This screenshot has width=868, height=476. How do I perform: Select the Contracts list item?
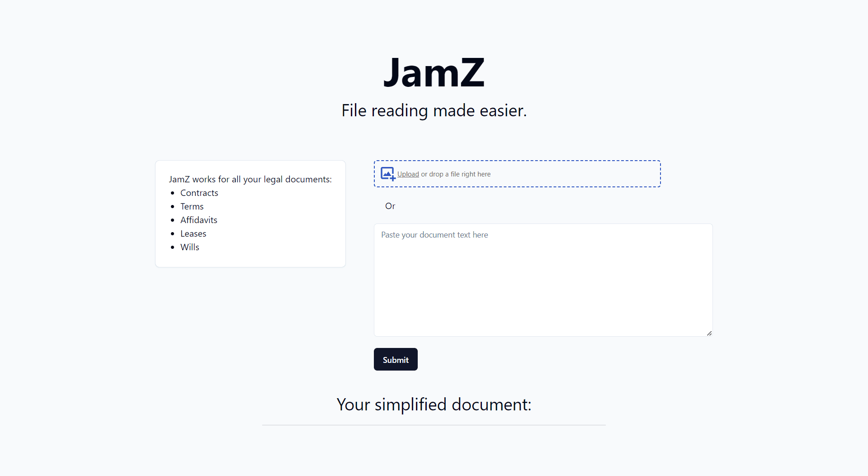[x=199, y=193]
